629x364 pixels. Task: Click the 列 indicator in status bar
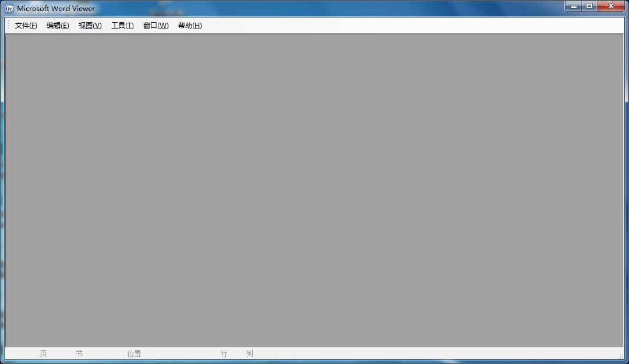[249, 354]
